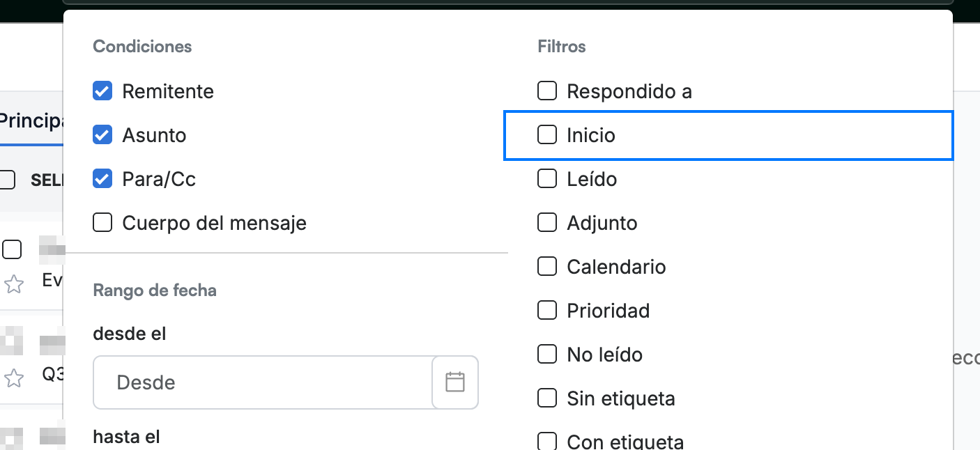Select the first email's checkbox

point(12,249)
